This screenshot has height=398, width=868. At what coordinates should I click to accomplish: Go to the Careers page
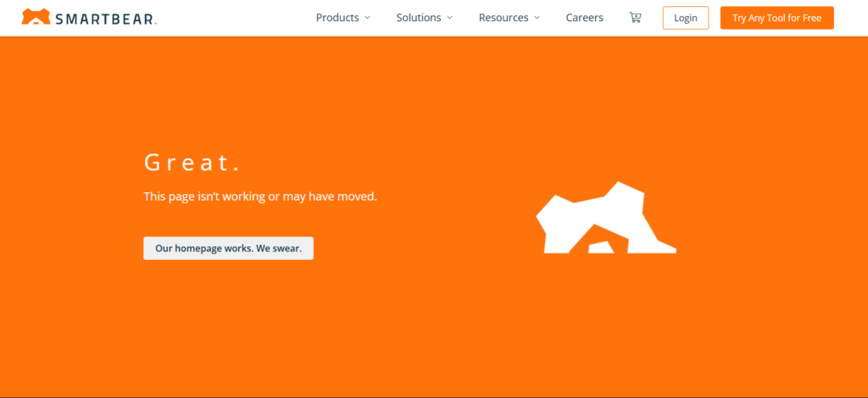(x=584, y=18)
